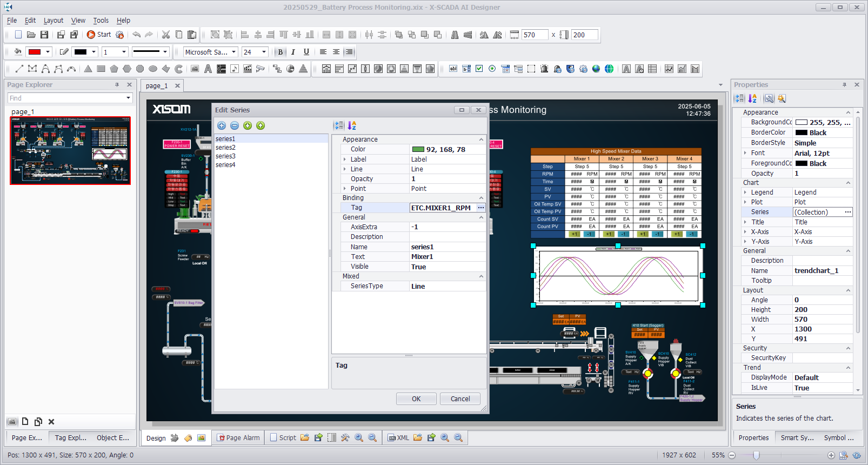Save the project using the floppy disk icon
868x465 pixels.
click(x=44, y=35)
